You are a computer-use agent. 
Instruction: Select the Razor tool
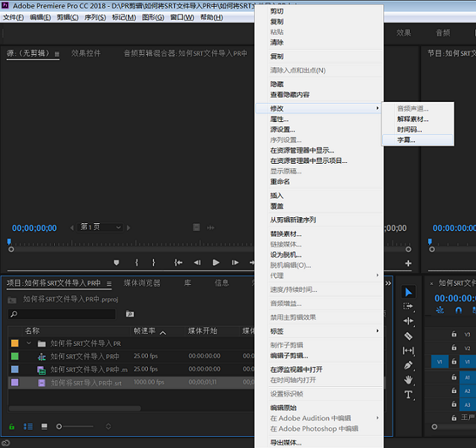coord(408,336)
